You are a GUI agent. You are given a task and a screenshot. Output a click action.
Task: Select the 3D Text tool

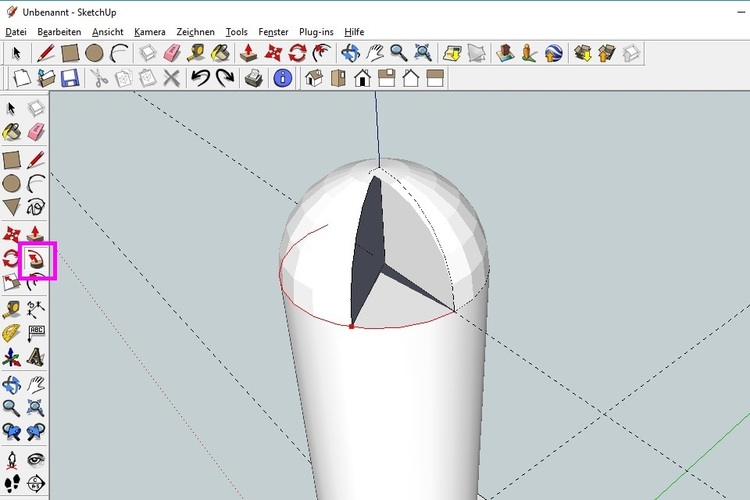[x=36, y=357]
